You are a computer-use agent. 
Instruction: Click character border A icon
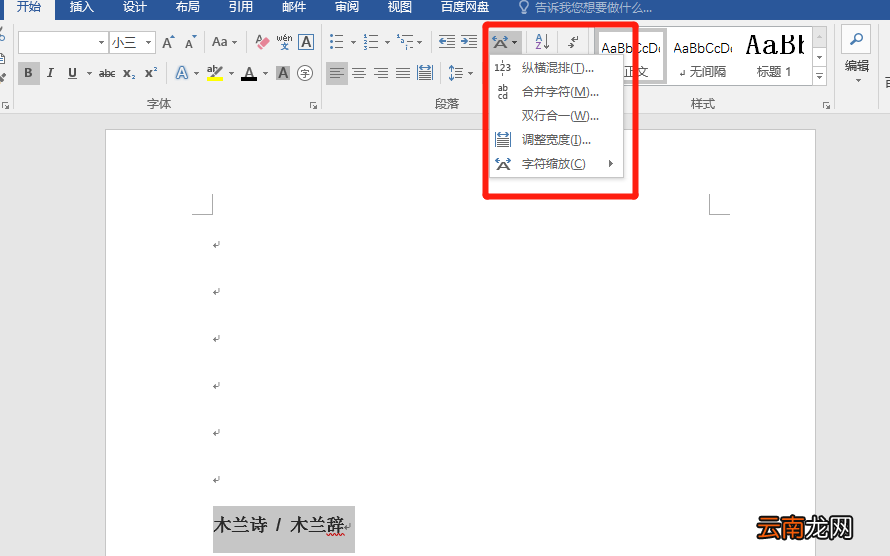[x=306, y=42]
